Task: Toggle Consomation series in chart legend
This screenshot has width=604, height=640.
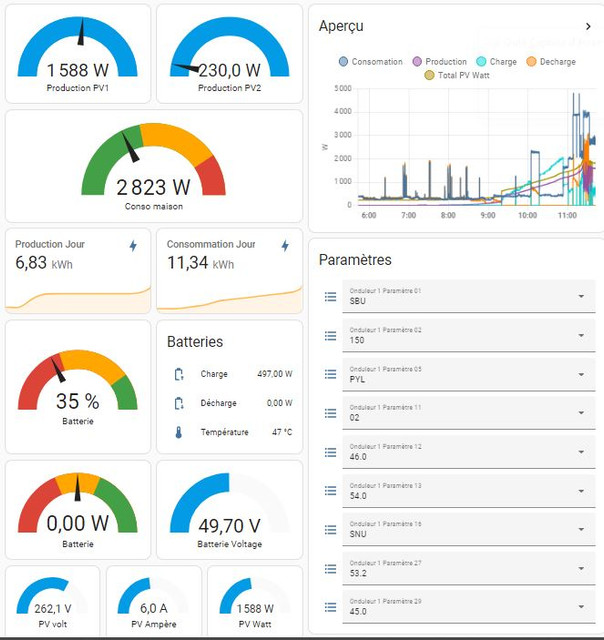Action: [x=371, y=62]
